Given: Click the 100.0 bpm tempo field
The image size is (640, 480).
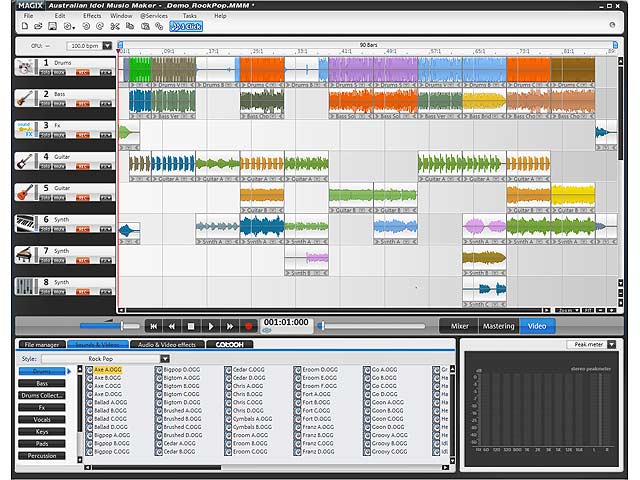Looking at the screenshot, I should tap(84, 46).
